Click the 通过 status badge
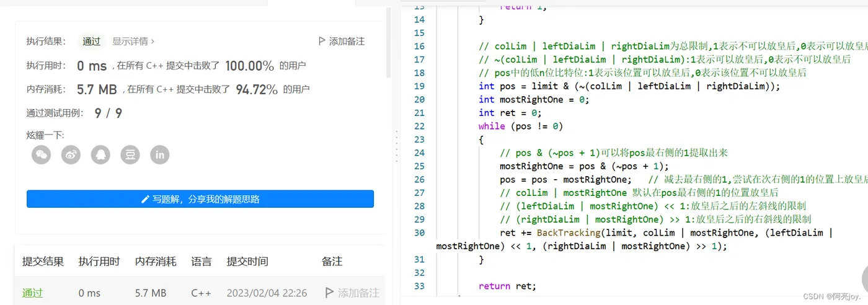 click(x=92, y=42)
